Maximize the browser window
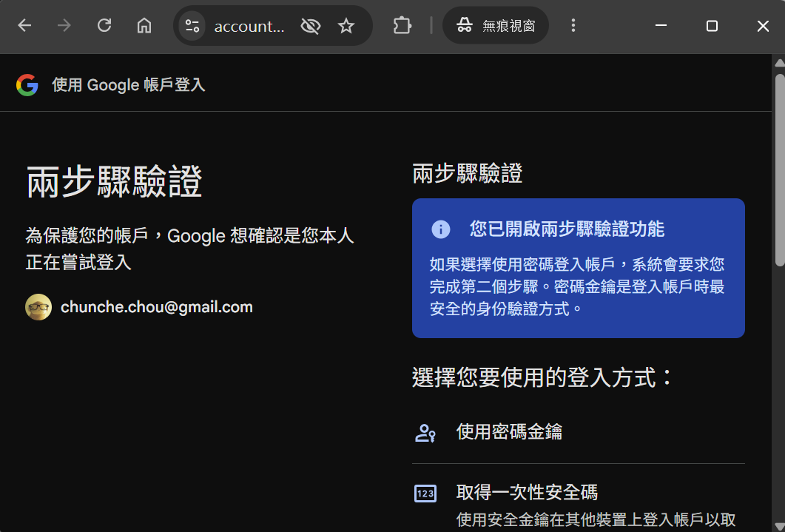The image size is (785, 532). pyautogui.click(x=712, y=25)
